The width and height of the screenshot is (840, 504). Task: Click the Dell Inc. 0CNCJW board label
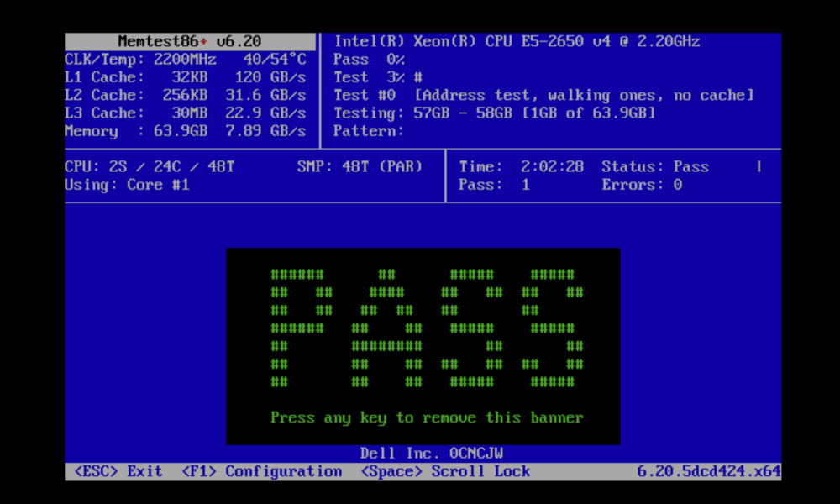pyautogui.click(x=431, y=454)
